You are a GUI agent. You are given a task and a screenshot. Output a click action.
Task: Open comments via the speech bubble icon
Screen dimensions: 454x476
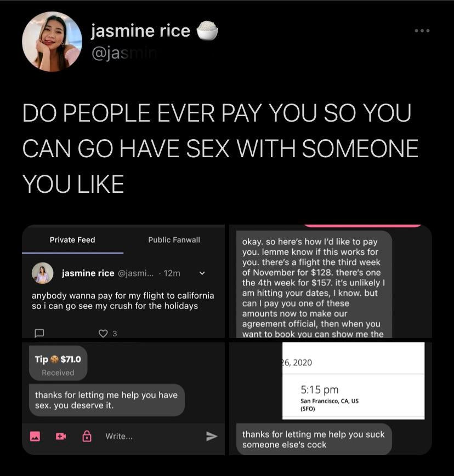[x=39, y=334]
